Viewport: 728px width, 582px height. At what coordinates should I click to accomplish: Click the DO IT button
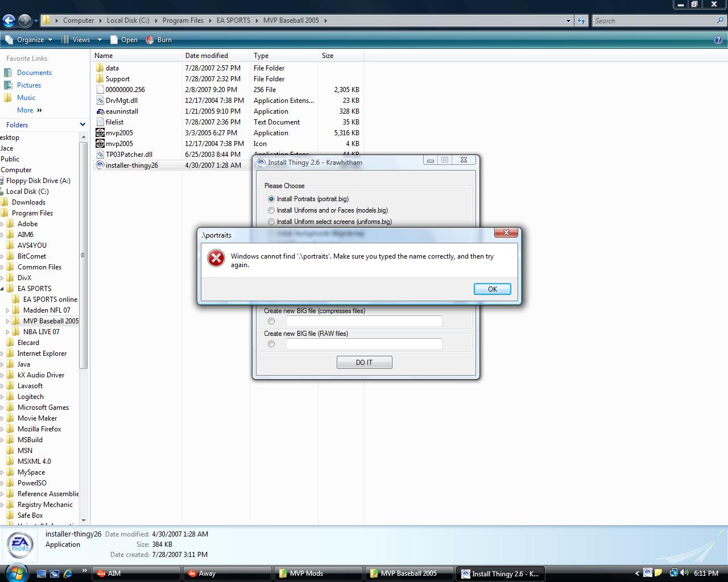pyautogui.click(x=364, y=363)
